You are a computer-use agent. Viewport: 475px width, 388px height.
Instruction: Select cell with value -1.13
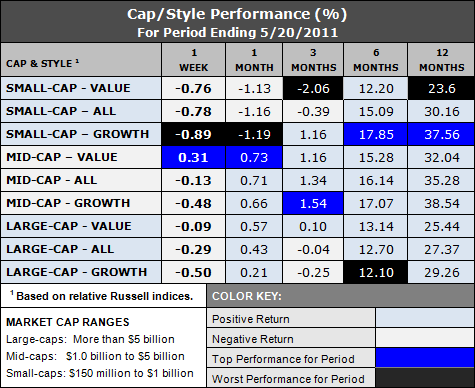click(x=254, y=88)
